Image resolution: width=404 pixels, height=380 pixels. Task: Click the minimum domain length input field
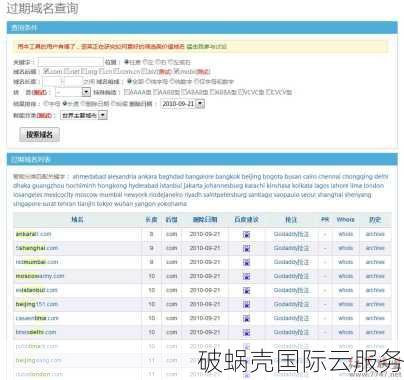point(52,81)
